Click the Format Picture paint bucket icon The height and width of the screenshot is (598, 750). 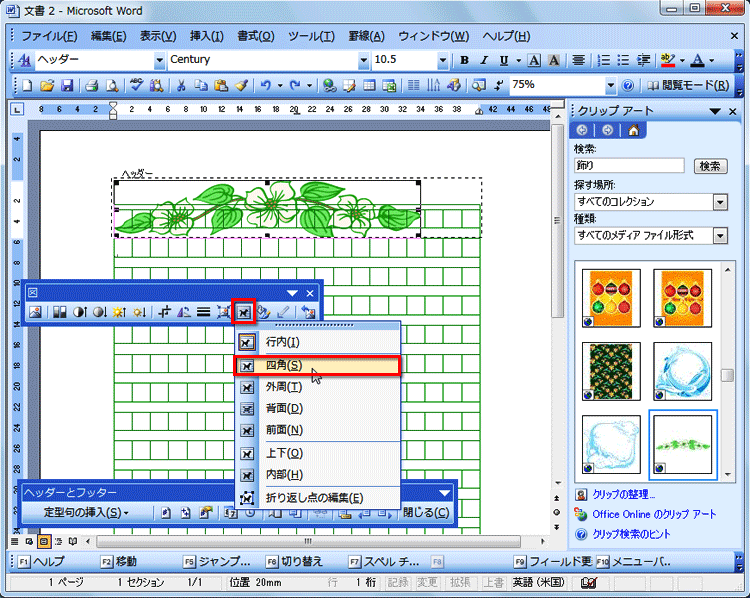pyautogui.click(x=263, y=312)
